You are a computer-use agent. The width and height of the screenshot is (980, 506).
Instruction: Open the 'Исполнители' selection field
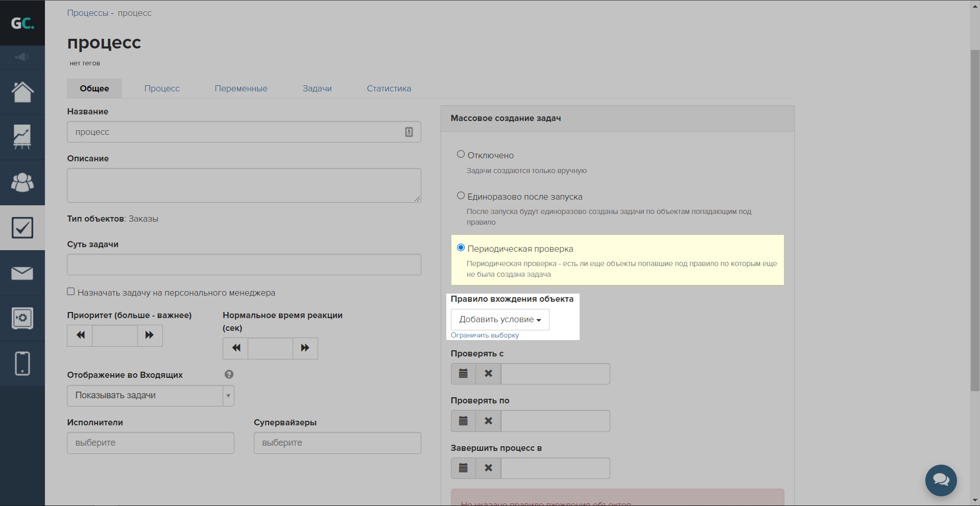coord(150,443)
